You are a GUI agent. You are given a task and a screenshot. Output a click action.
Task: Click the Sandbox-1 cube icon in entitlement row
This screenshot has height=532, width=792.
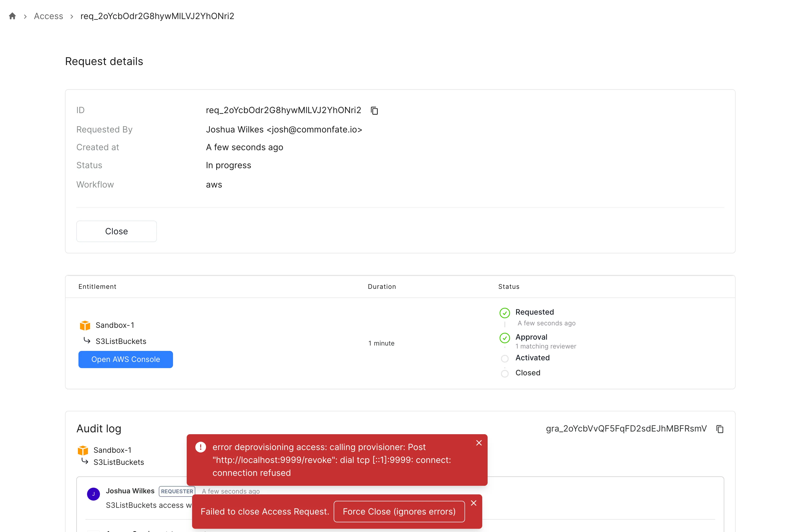[85, 325]
